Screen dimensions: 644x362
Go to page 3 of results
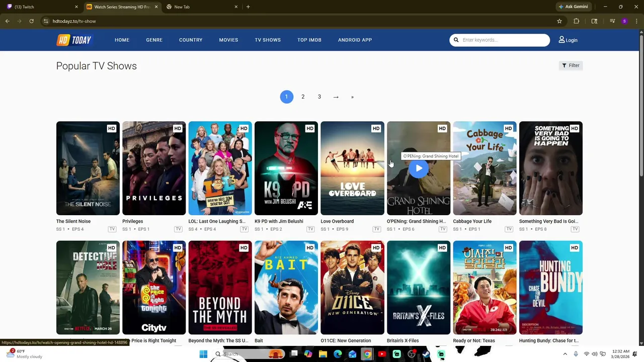[319, 97]
